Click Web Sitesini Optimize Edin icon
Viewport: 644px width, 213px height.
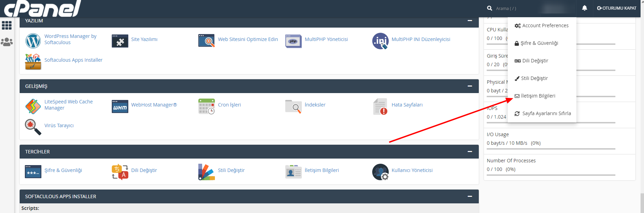click(207, 41)
